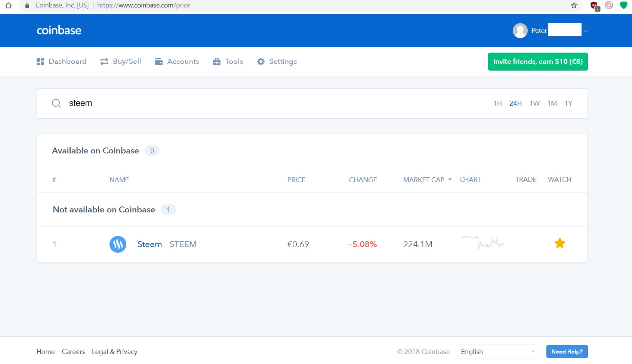Viewport: 632px width, 364px height.
Task: Click the Need Help? button
Action: 567,352
